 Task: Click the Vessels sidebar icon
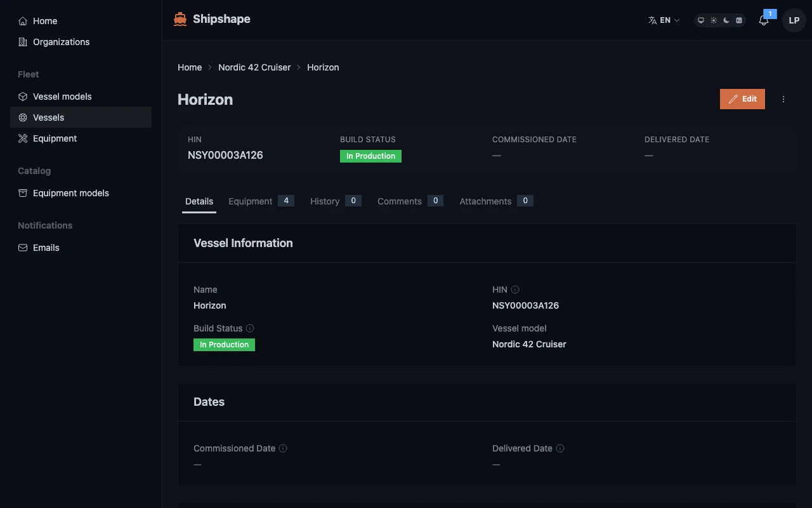[x=23, y=117]
